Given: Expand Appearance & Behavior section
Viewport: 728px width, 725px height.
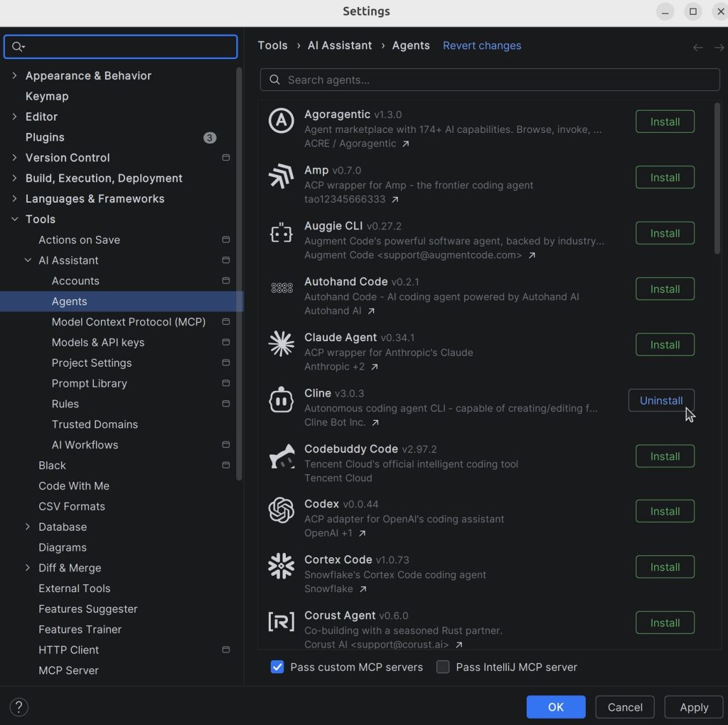Looking at the screenshot, I should click(14, 75).
